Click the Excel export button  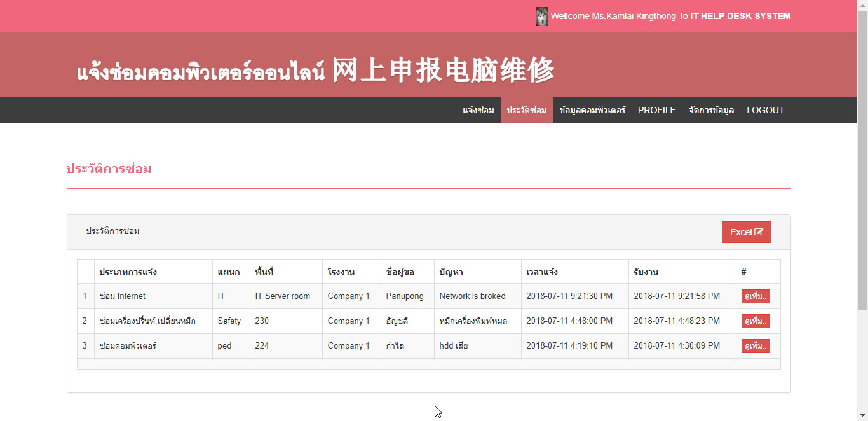point(746,232)
